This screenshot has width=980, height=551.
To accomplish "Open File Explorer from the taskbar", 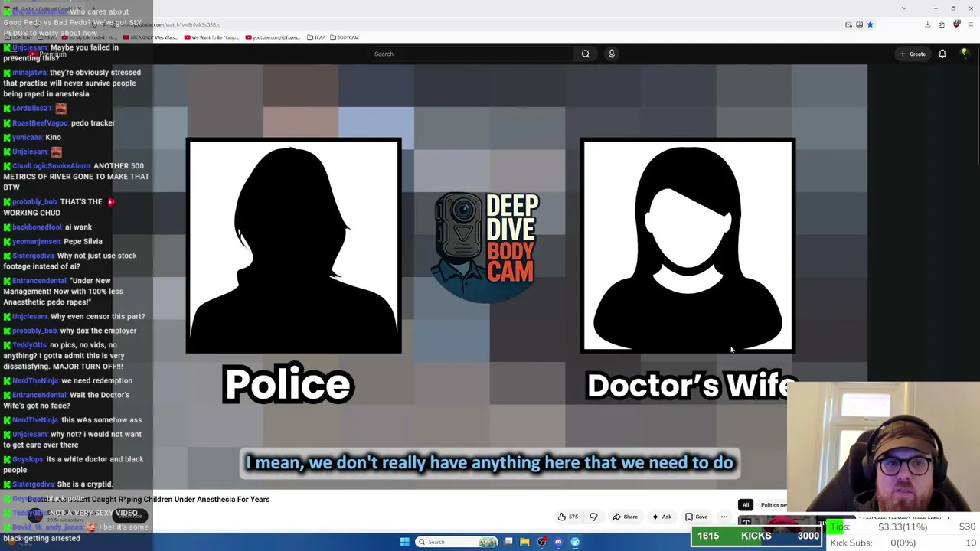I will point(524,542).
